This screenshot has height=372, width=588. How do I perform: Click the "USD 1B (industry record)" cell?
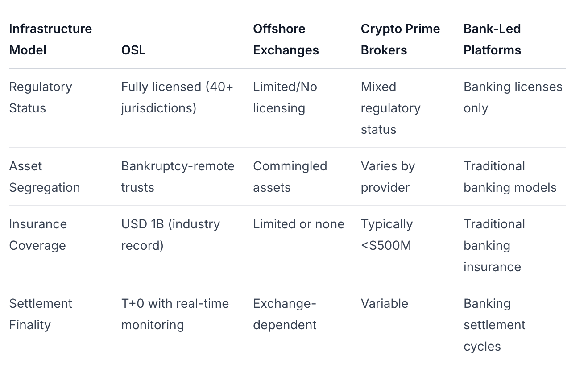click(x=170, y=235)
